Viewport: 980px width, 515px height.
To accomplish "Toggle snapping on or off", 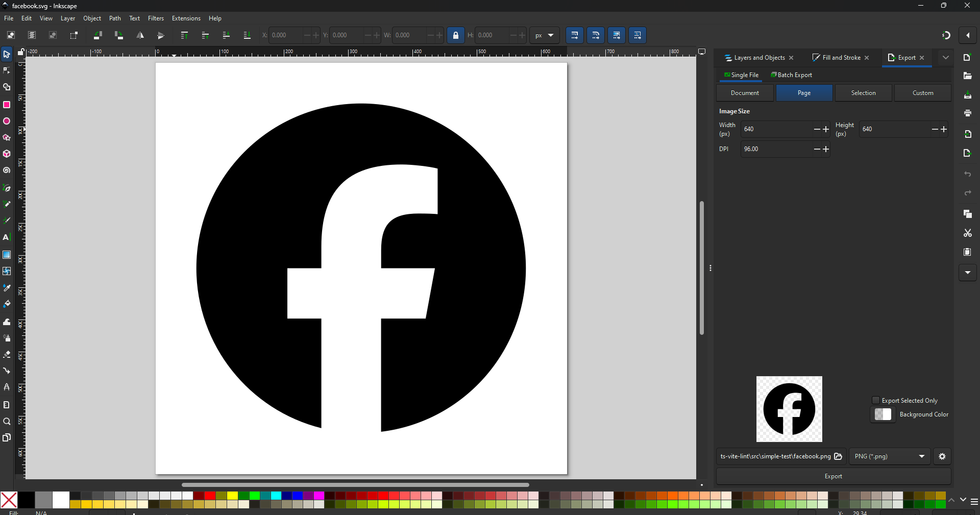I will pyautogui.click(x=946, y=35).
